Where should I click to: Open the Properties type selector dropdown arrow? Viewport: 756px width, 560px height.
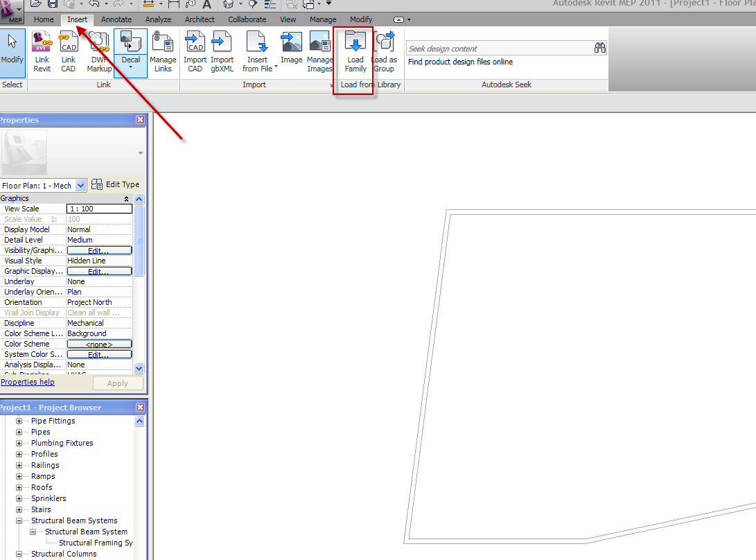[x=140, y=153]
